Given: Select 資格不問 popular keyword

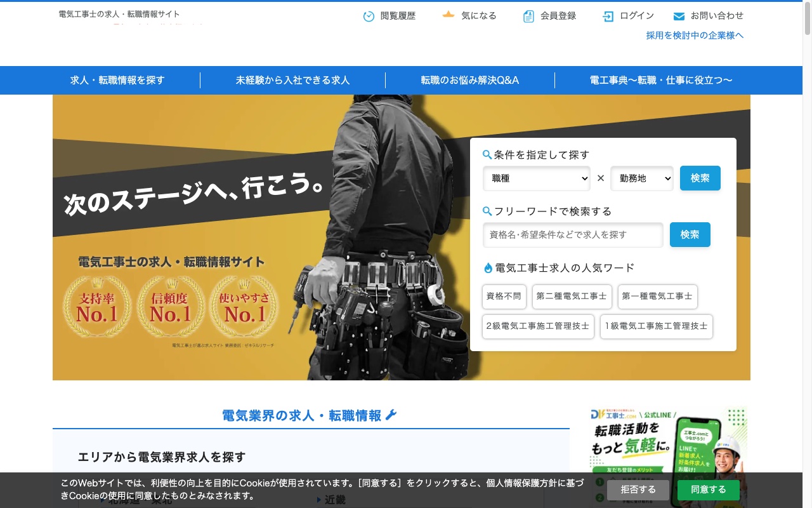Looking at the screenshot, I should click(x=504, y=297).
